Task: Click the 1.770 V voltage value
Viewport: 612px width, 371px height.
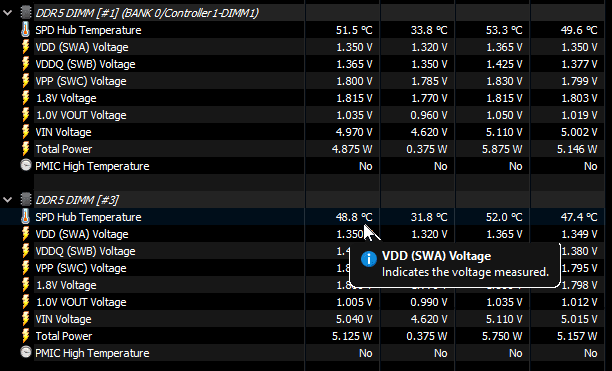Action: (x=429, y=98)
